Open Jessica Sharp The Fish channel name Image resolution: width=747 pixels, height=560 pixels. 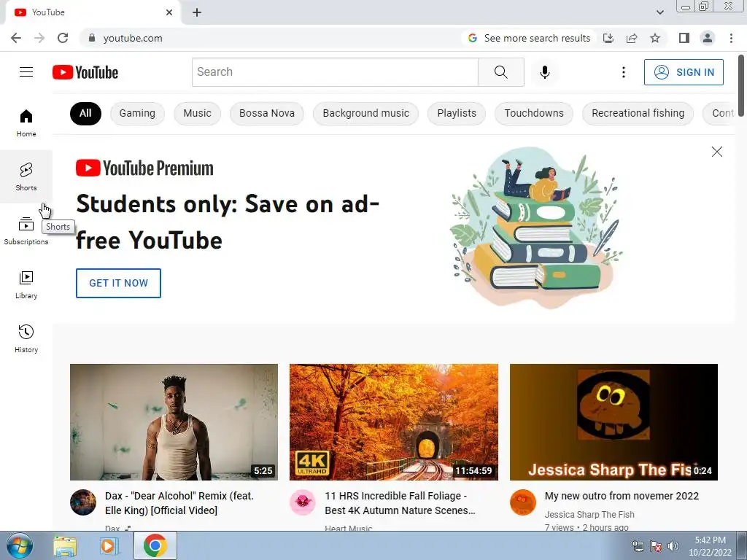(x=589, y=515)
